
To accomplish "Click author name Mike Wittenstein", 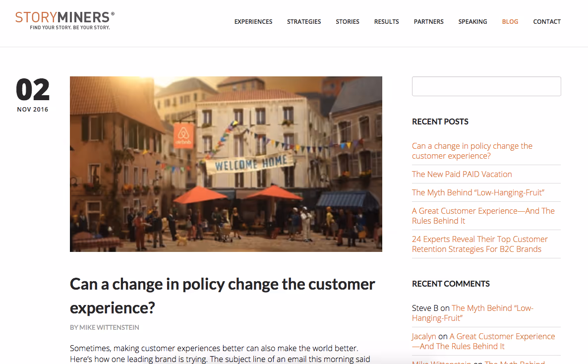I will 109,327.
